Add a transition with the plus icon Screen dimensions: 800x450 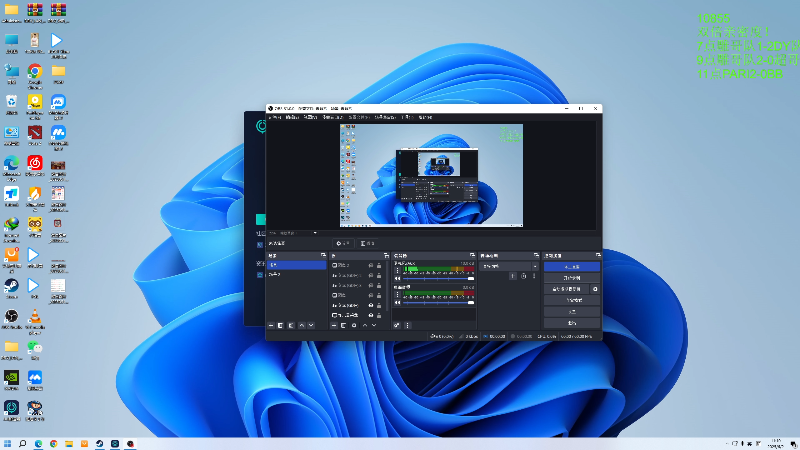pyautogui.click(x=513, y=276)
